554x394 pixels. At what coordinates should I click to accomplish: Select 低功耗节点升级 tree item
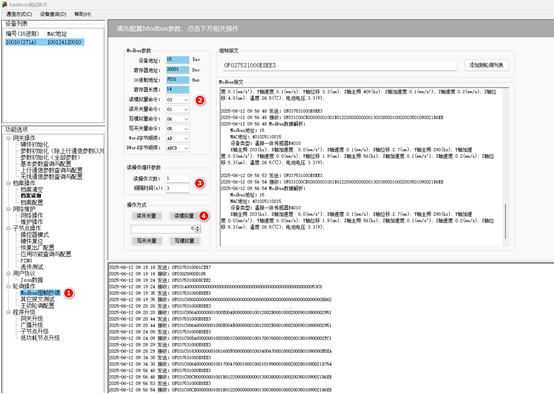pyautogui.click(x=40, y=338)
